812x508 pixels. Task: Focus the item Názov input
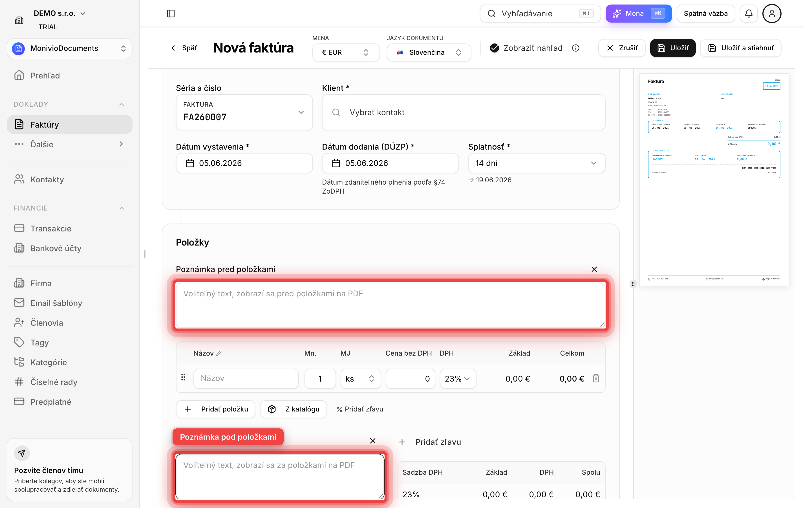(x=246, y=379)
